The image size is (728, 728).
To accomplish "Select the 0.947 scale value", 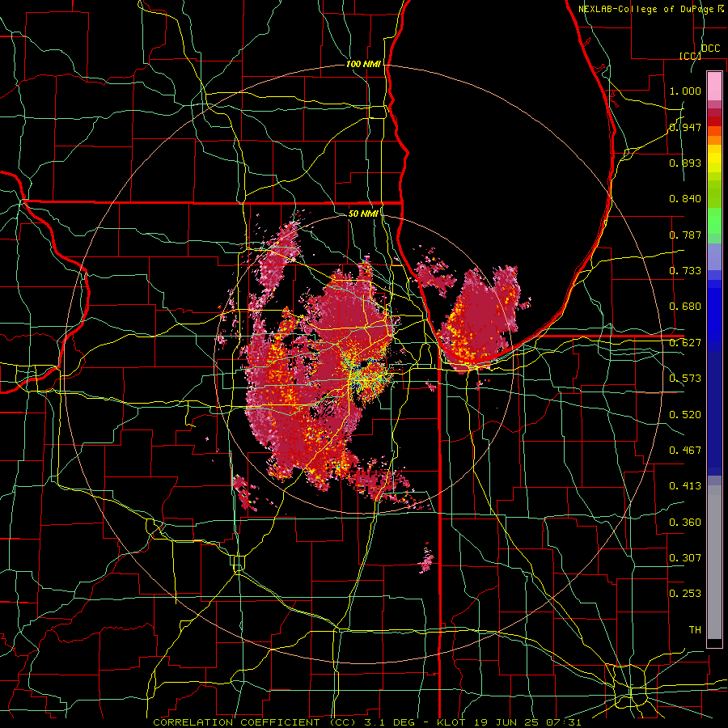I will click(x=685, y=127).
